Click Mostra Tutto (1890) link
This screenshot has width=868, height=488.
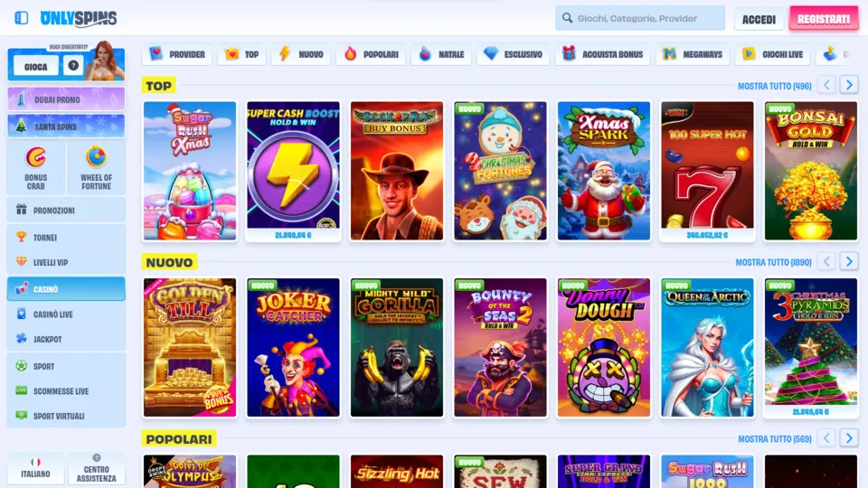773,262
